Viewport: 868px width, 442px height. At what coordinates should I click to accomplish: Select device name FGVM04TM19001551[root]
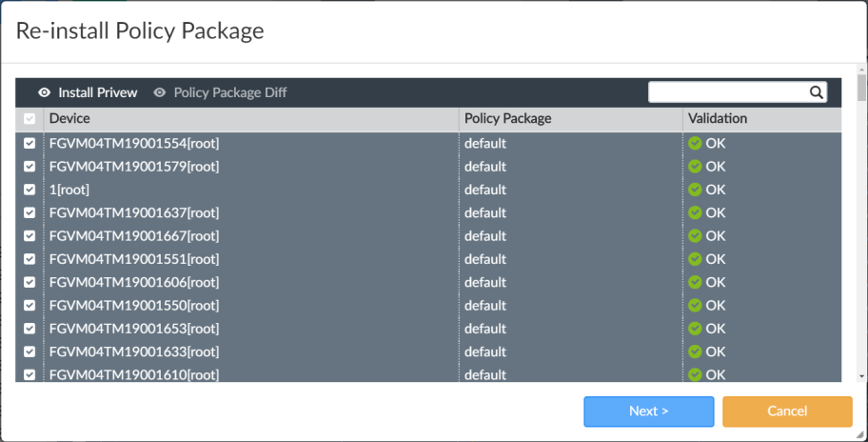coord(134,260)
